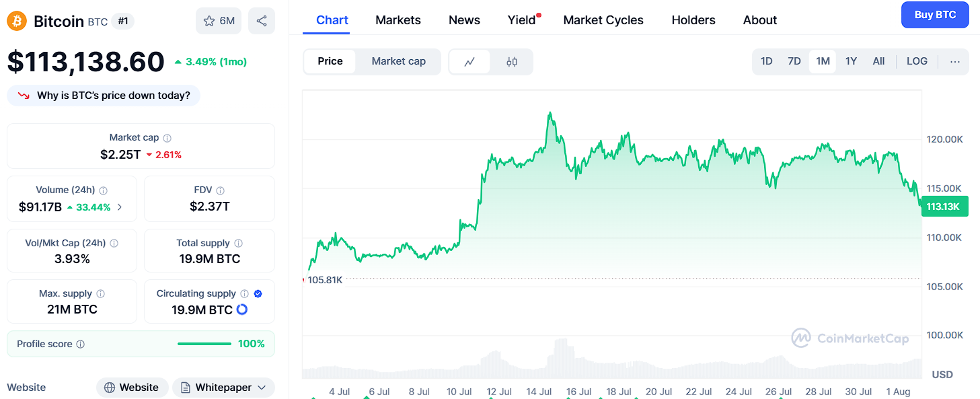Click the #1 rank badge
Screen dimensions: 980x399
pos(123,22)
